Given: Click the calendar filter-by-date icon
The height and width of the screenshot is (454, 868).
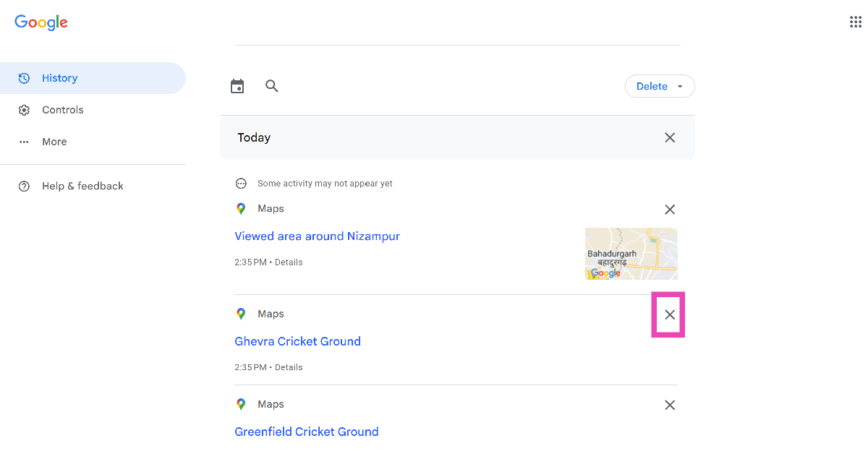Looking at the screenshot, I should 237,87.
